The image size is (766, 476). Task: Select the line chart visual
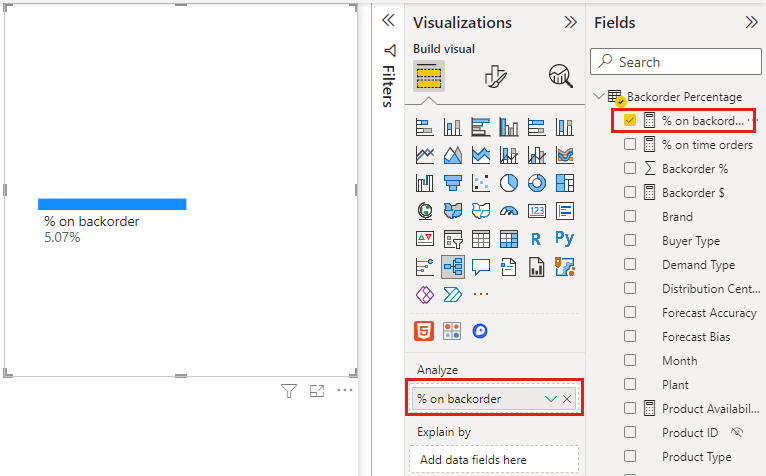pyautogui.click(x=425, y=155)
